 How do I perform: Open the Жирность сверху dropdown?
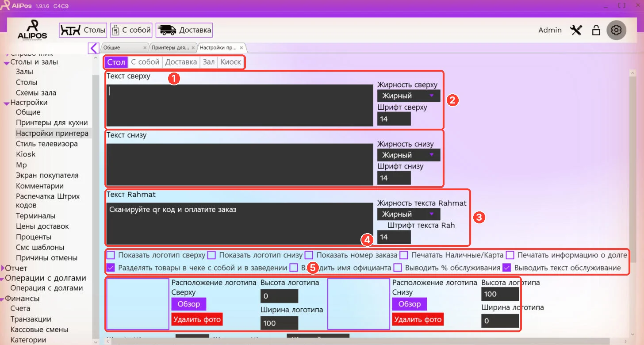click(x=409, y=96)
